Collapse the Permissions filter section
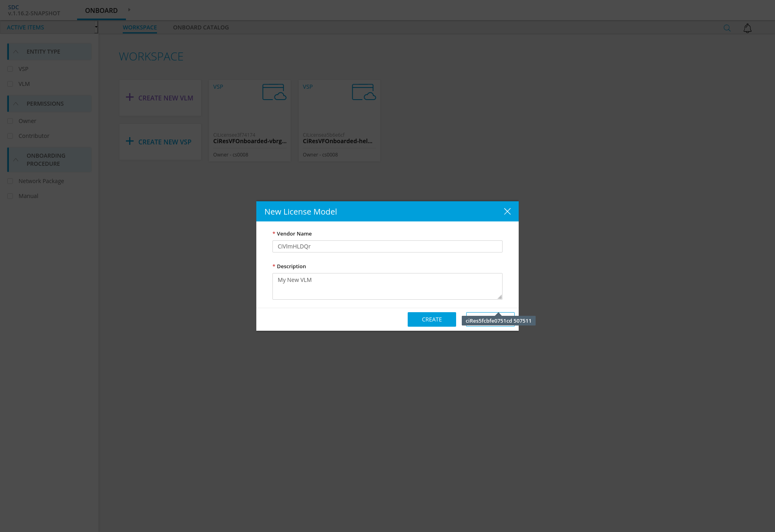The height and width of the screenshot is (532, 775). (x=16, y=104)
